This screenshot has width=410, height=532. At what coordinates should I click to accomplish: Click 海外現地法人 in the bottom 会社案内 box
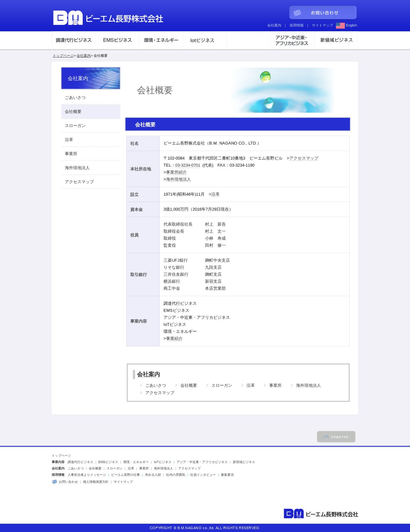click(308, 386)
